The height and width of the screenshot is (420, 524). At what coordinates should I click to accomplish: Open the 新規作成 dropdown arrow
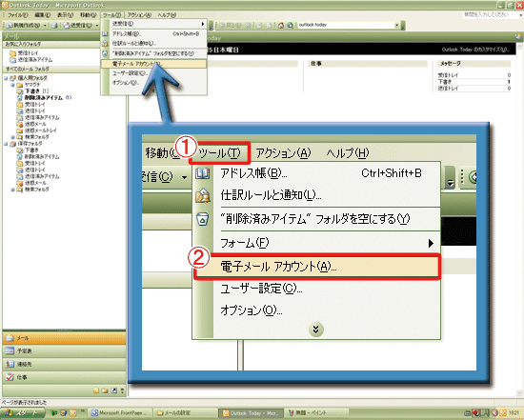click(45, 26)
